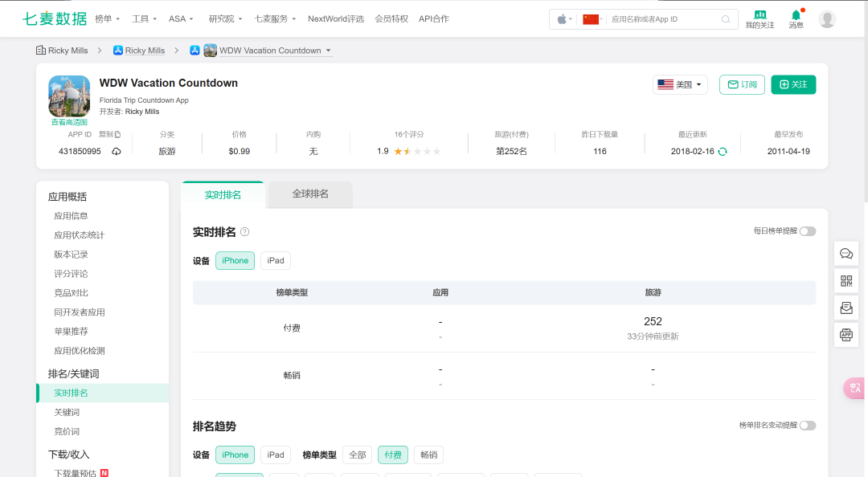The width and height of the screenshot is (868, 477).
Task: Open 竞价词 in sidebar
Action: coord(67,431)
